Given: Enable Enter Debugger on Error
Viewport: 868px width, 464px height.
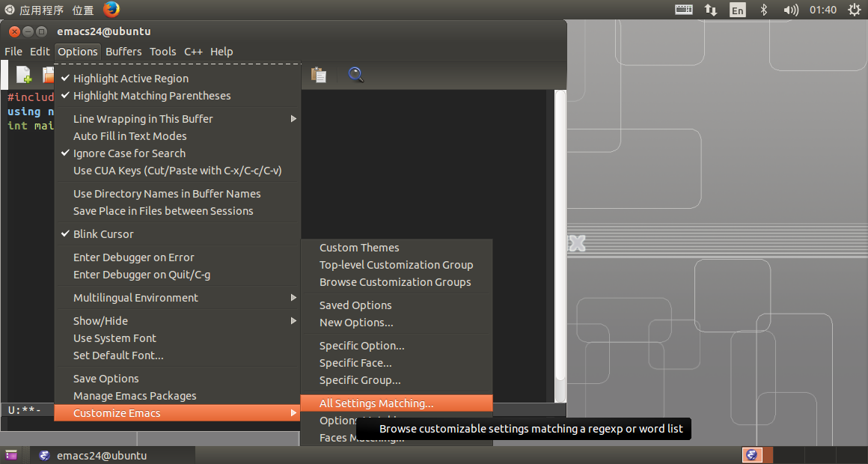Looking at the screenshot, I should pyautogui.click(x=177, y=257).
